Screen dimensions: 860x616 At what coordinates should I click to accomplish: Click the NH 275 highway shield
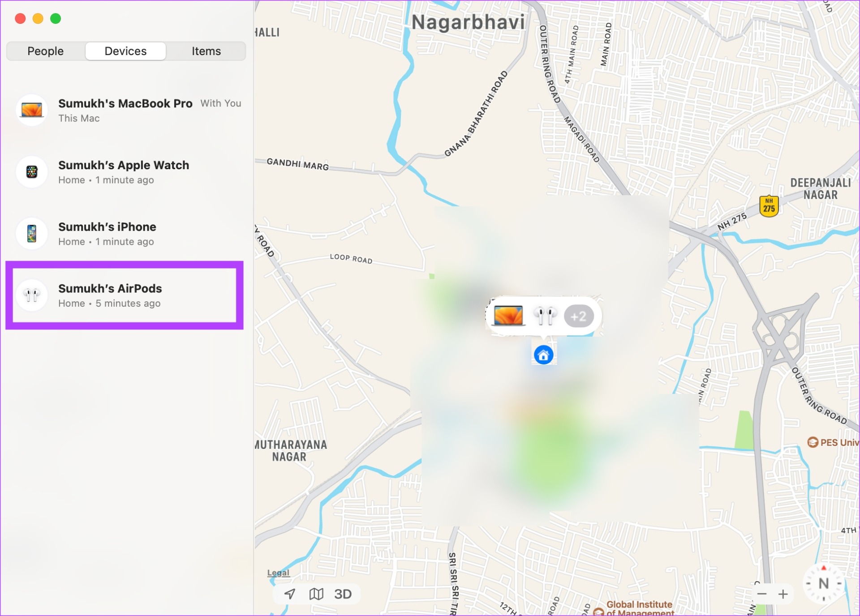click(769, 206)
